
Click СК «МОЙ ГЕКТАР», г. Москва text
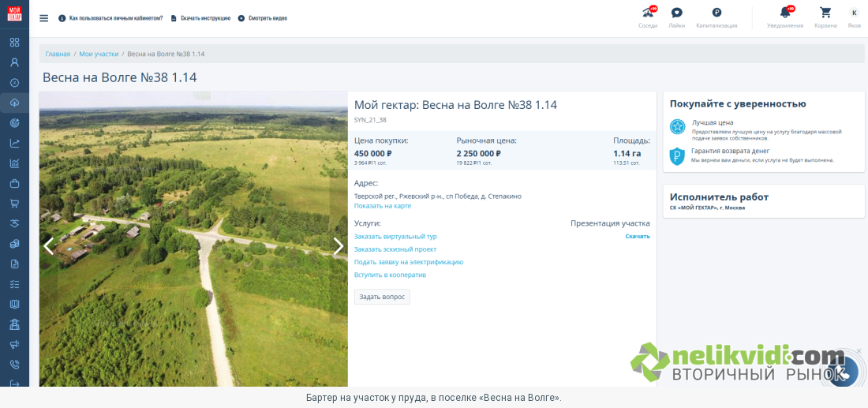(707, 208)
